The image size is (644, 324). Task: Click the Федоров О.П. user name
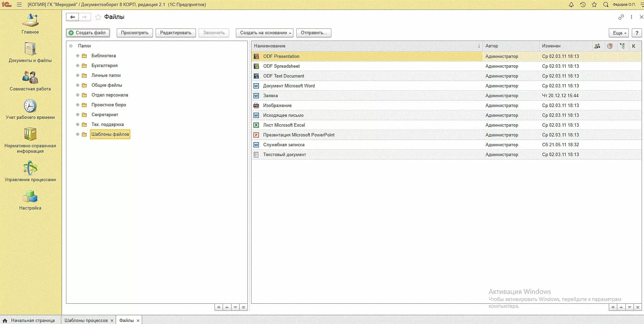(624, 5)
